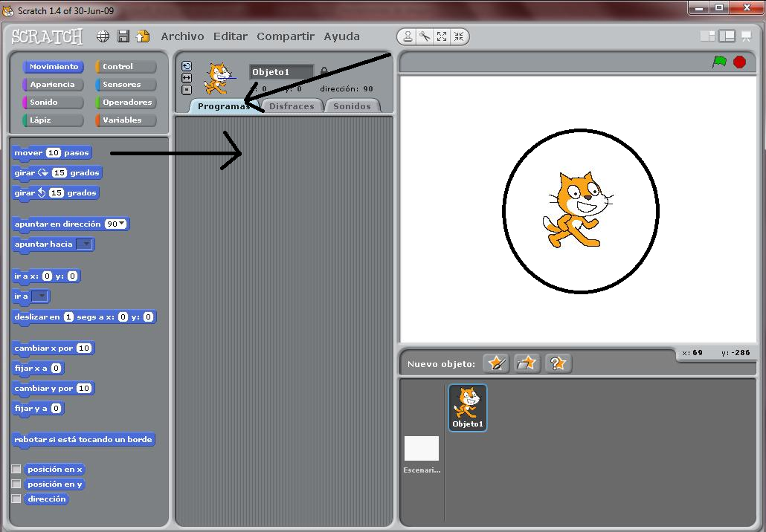Open the apuntar hacia dropdown
Screen dimensions: 766x532
click(x=85, y=244)
